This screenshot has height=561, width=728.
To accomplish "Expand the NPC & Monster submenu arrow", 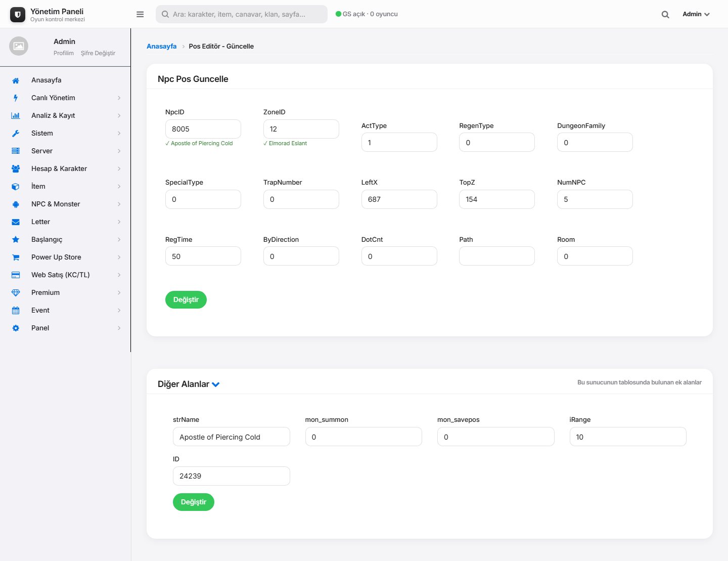I will [x=119, y=204].
